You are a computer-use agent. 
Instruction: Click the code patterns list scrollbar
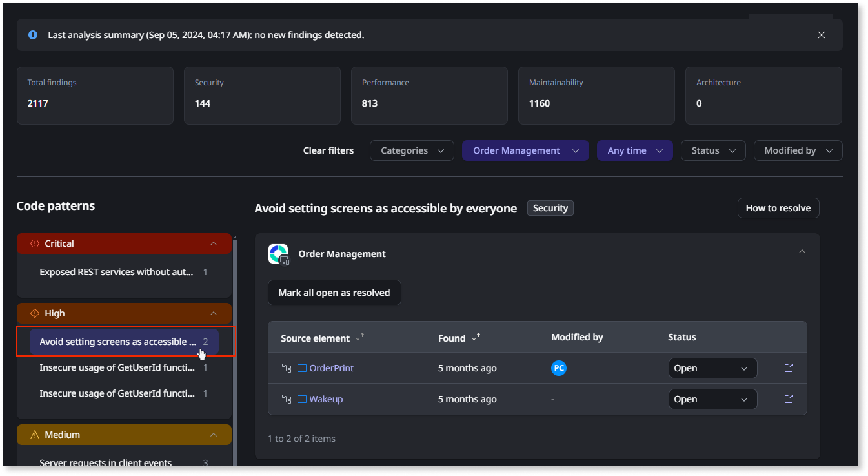pyautogui.click(x=235, y=349)
